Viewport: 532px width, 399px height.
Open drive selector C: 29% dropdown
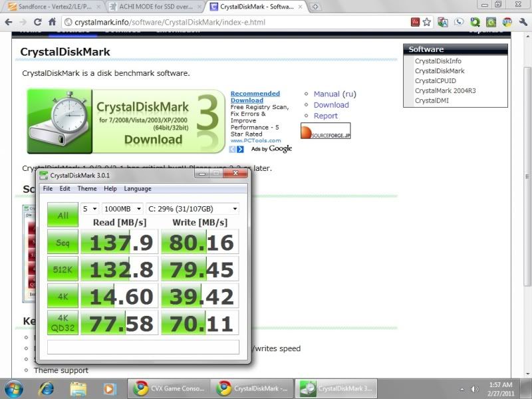192,209
